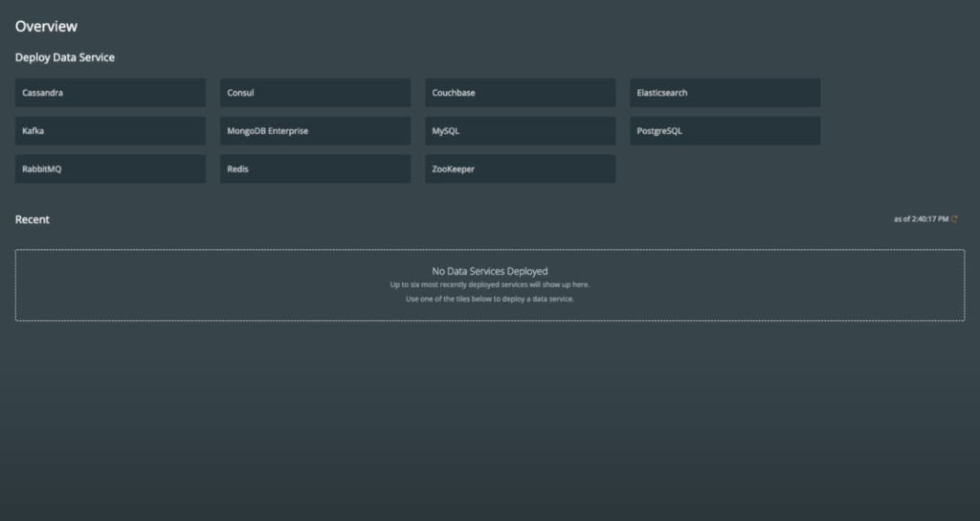Screen dimensions: 980x521
Task: Click the 'as of 2:40:17 PM' timestamp
Action: 921,219
